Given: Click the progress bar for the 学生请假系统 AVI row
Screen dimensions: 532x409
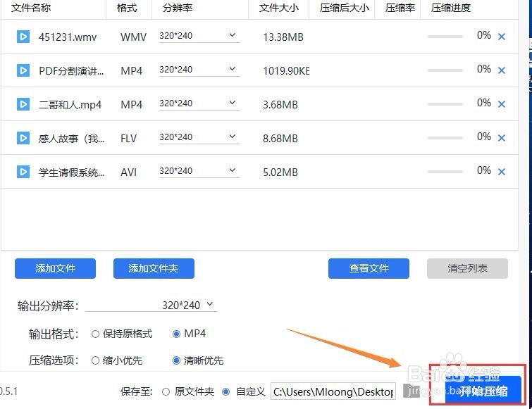Looking at the screenshot, I should point(445,172).
